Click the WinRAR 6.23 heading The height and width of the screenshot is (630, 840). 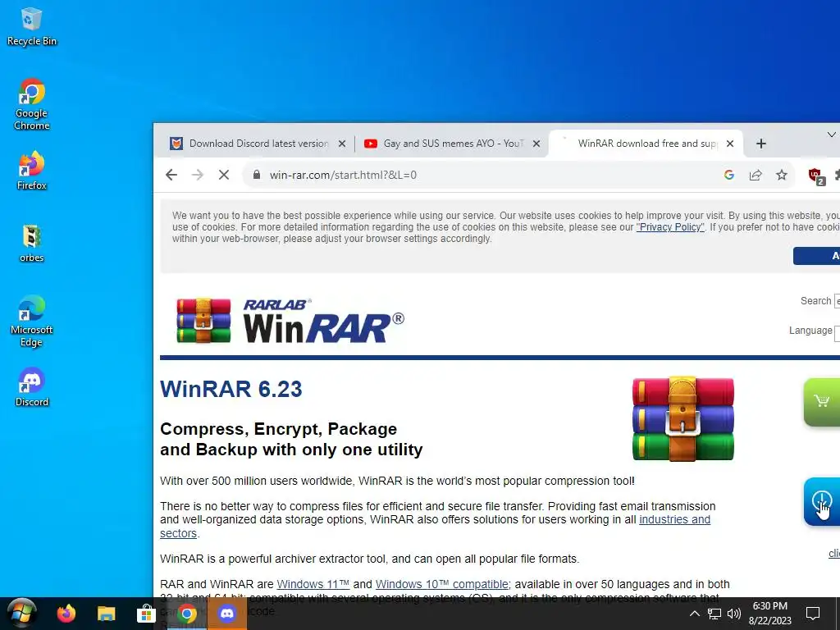click(231, 389)
